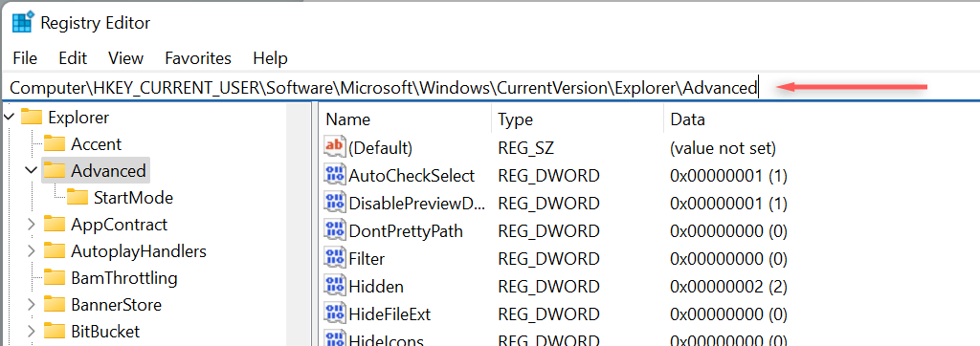Viewport: 980px width, 346px height.
Task: Click the Registry Editor app icon
Action: click(x=23, y=23)
